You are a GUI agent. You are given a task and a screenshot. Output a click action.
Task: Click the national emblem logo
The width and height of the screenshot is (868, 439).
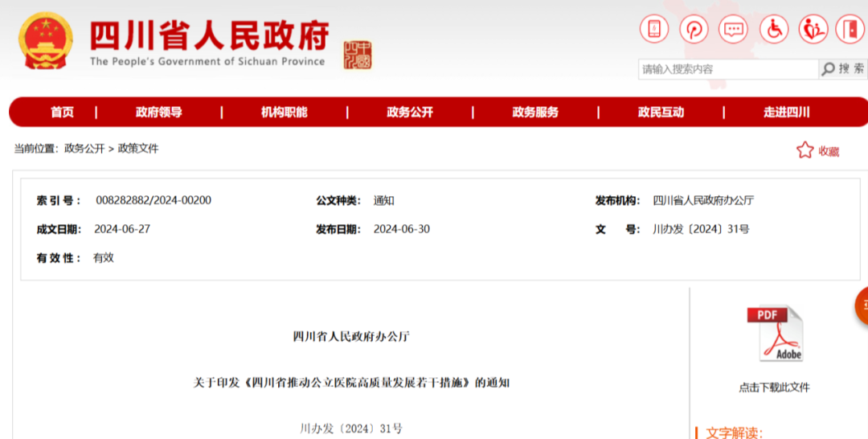pos(45,41)
